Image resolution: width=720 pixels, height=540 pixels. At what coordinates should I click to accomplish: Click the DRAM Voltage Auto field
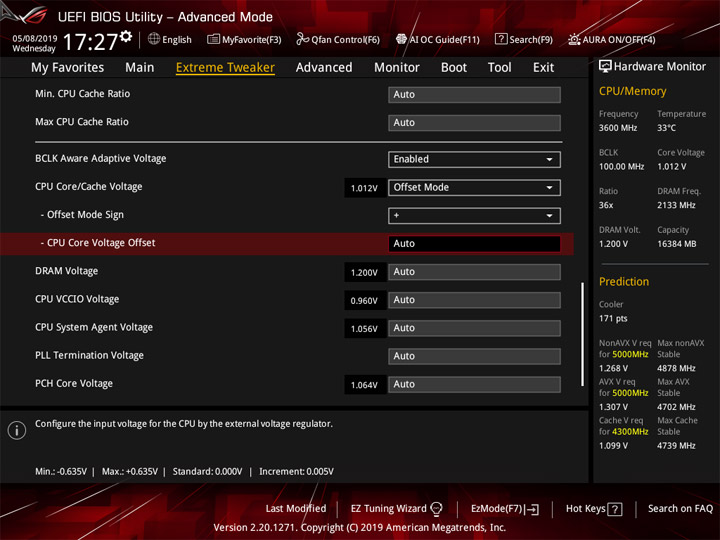[474, 272]
